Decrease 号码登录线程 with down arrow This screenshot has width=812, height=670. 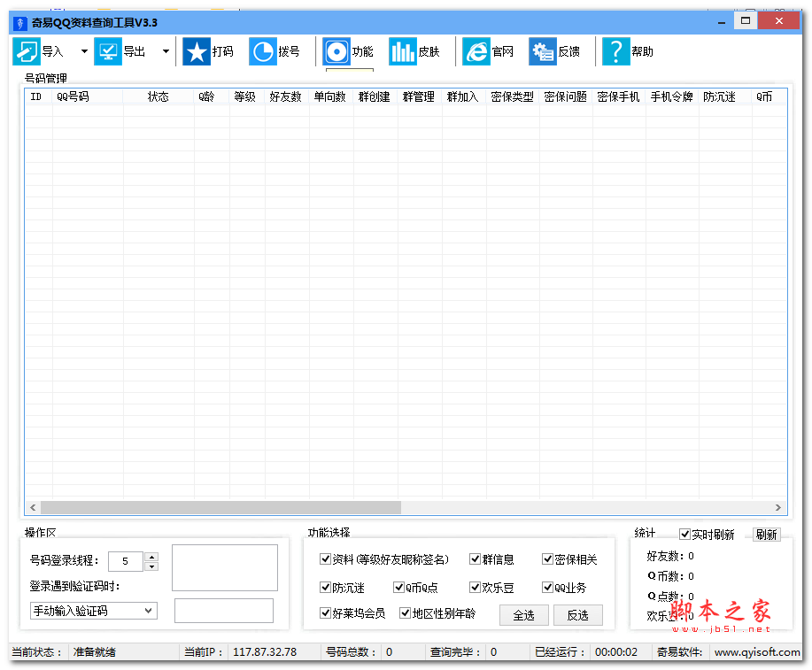click(x=151, y=566)
